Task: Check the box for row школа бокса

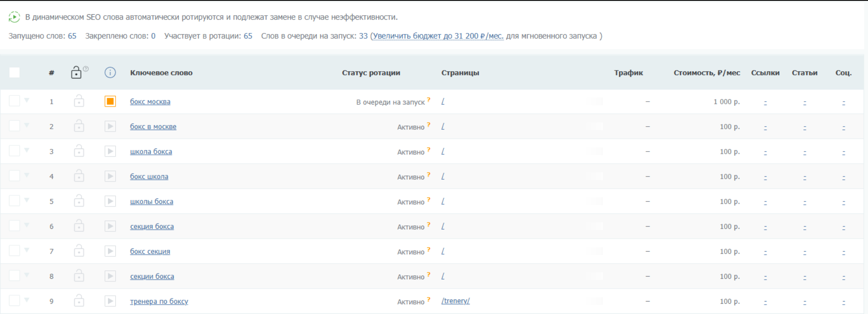Action: pos(14,151)
